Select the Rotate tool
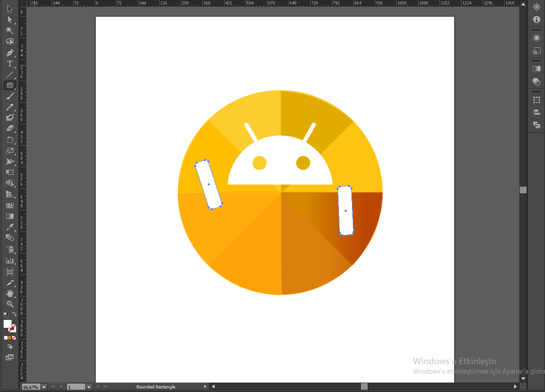Image resolution: width=545 pixels, height=392 pixels. [9, 140]
